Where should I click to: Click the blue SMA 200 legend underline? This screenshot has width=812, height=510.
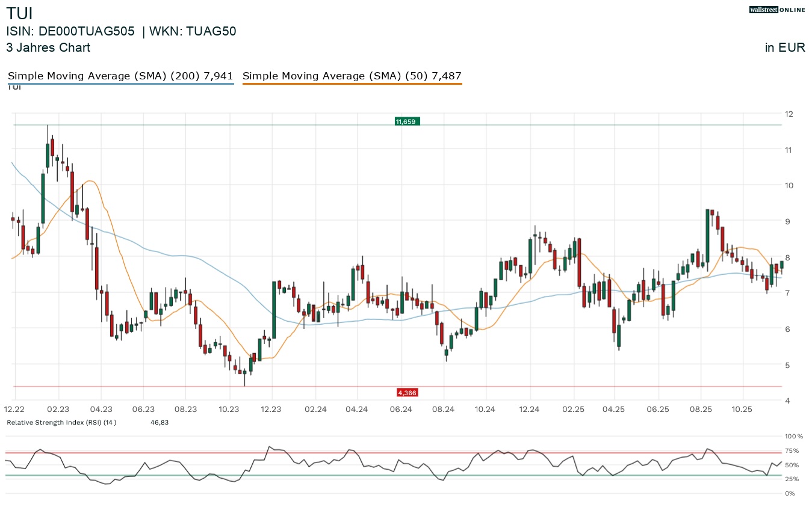point(120,84)
